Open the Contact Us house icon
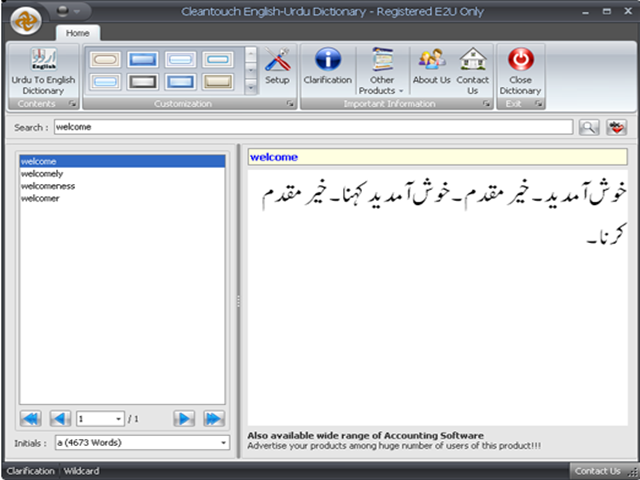Image resolution: width=640 pixels, height=480 pixels. (473, 71)
